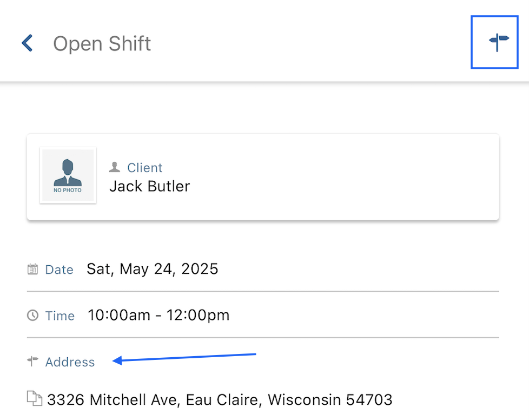
Task: Select the Time label
Action: [x=60, y=316]
